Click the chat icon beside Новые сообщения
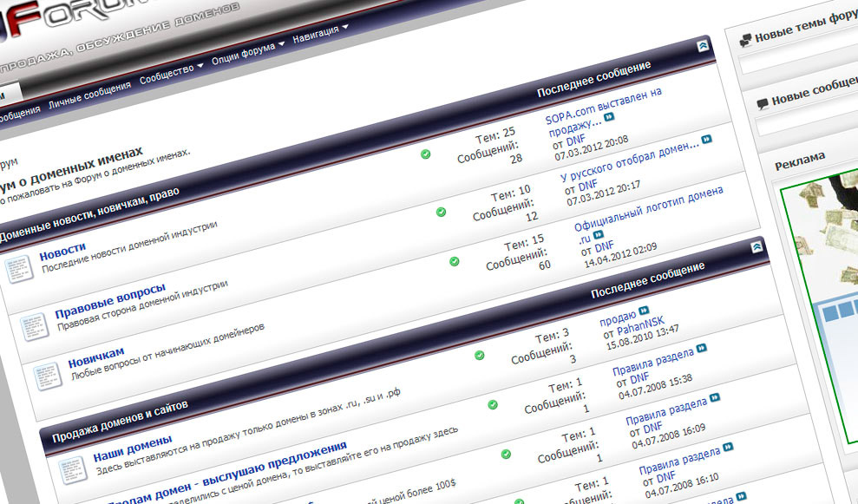Viewport: 858px width, 504px height. tap(762, 103)
